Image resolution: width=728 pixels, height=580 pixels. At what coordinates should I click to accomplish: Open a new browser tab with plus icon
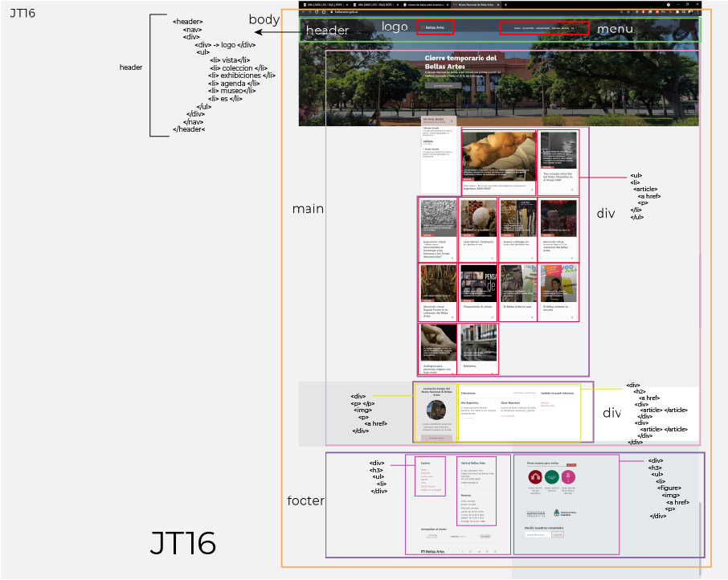505,5
